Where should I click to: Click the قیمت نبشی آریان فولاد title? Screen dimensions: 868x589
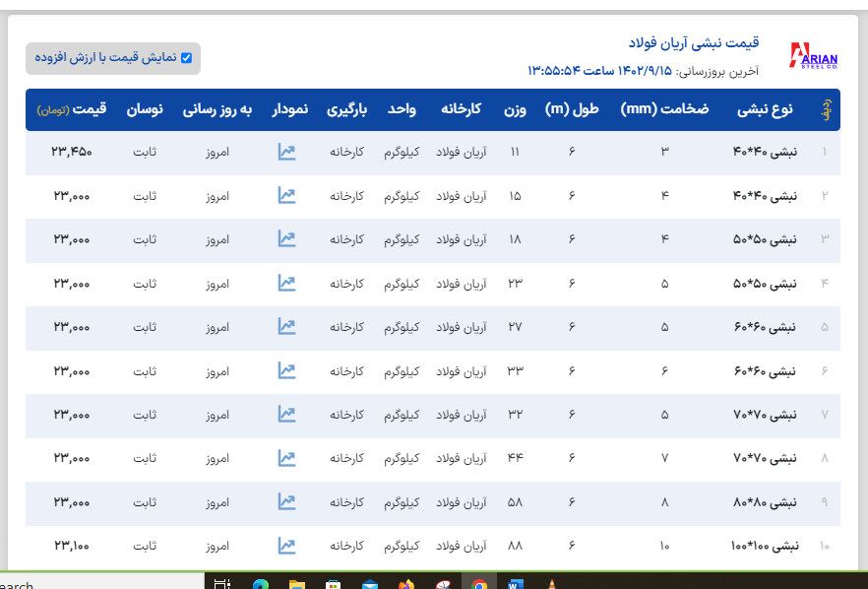(693, 44)
